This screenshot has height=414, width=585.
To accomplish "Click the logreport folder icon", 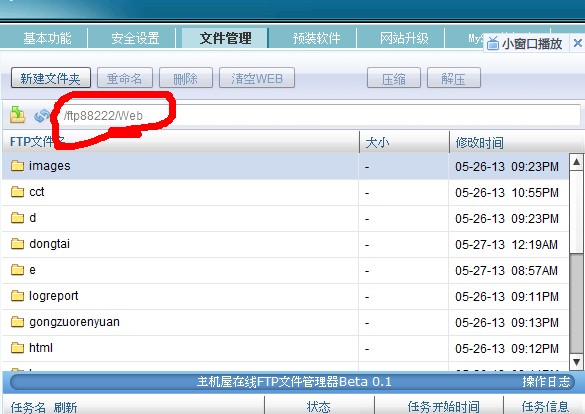I will coord(17,296).
